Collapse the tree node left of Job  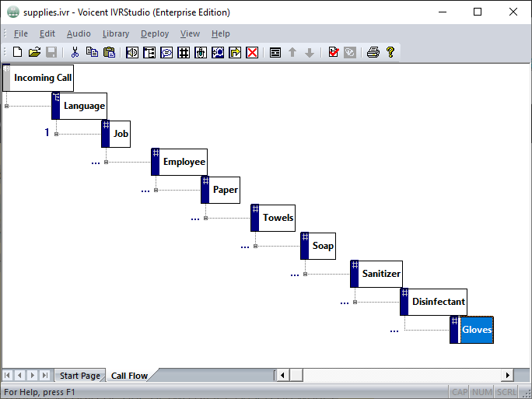pos(56,134)
